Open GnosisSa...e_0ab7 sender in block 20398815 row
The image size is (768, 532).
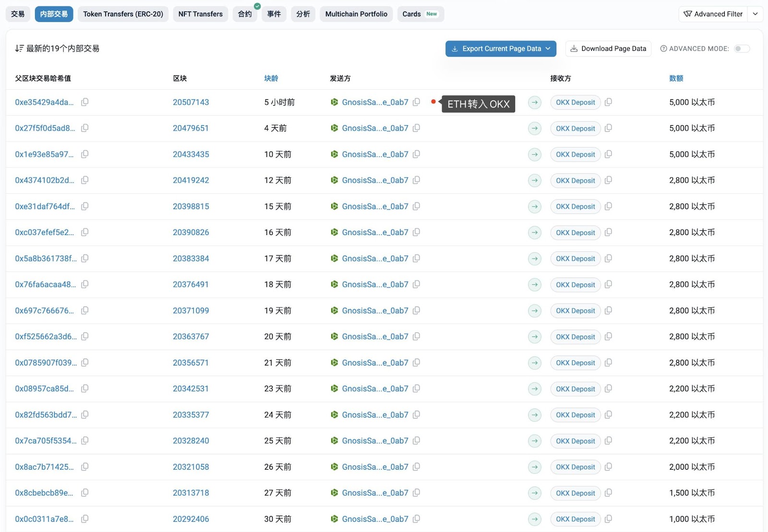(375, 206)
